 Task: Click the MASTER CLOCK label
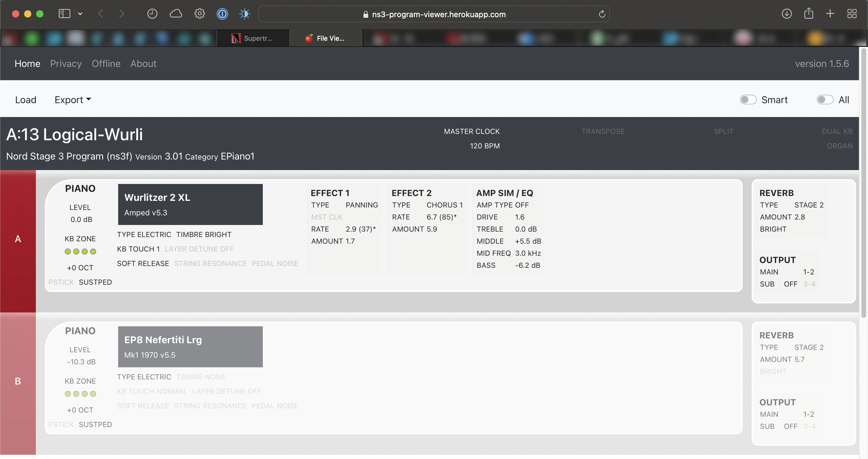click(x=472, y=131)
